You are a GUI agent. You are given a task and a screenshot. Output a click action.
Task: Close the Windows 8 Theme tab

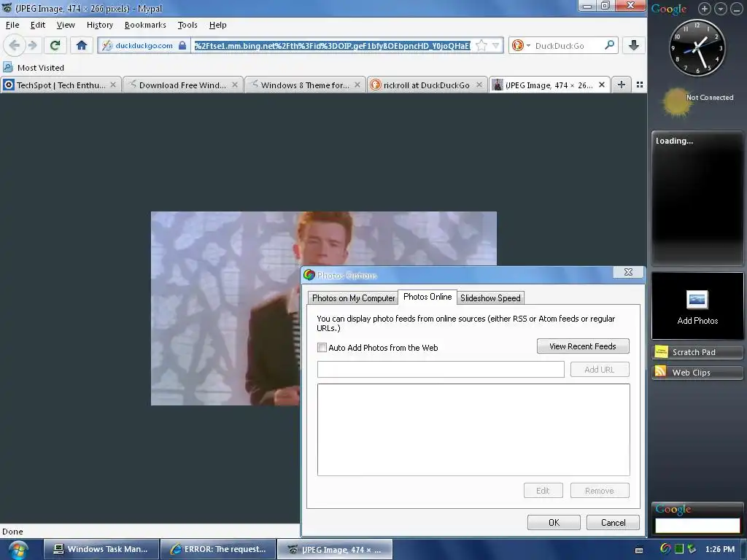click(357, 85)
